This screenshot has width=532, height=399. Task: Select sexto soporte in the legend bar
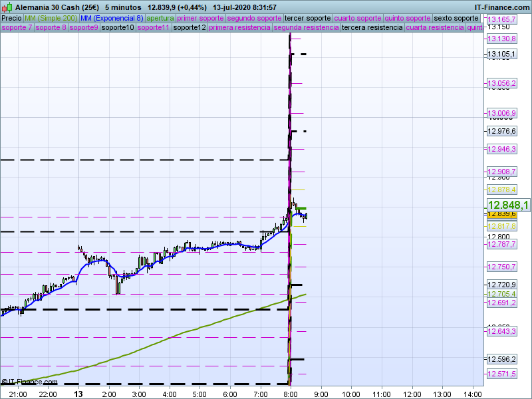click(x=456, y=19)
